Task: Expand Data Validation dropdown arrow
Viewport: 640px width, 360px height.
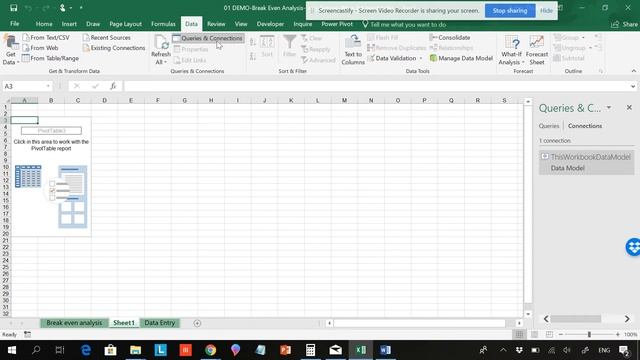Action: tap(421, 58)
